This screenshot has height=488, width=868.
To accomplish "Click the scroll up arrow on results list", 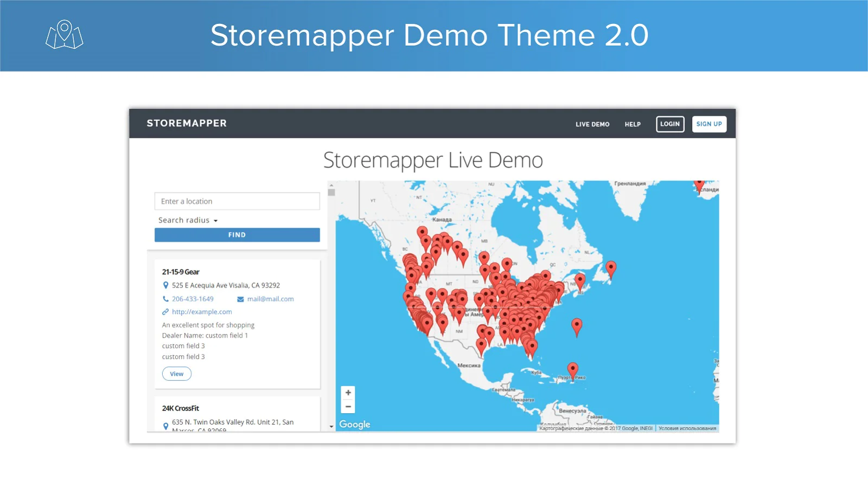I will [331, 185].
